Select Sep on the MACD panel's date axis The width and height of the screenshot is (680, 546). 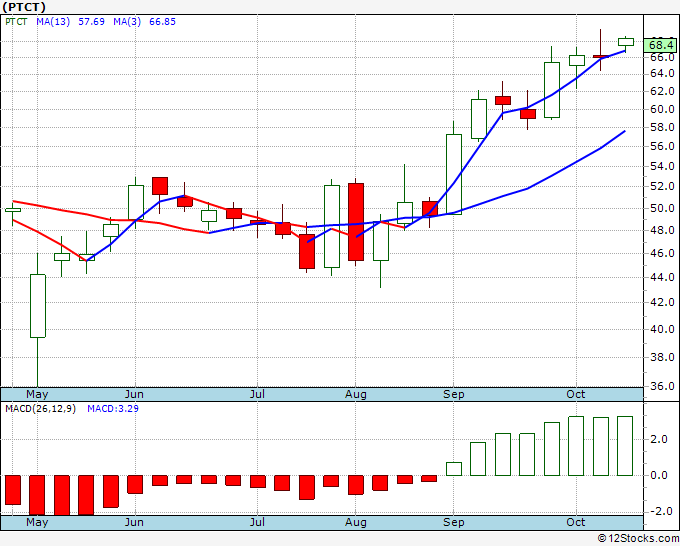pyautogui.click(x=454, y=523)
